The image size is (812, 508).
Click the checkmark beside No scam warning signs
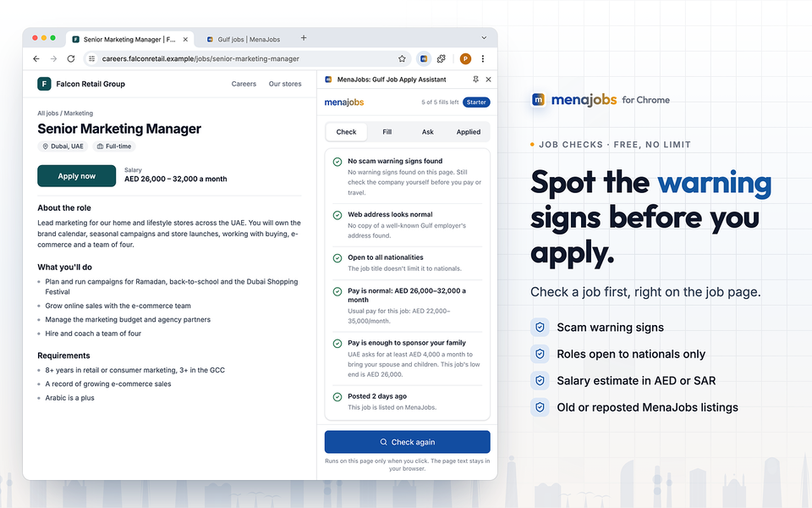(337, 162)
